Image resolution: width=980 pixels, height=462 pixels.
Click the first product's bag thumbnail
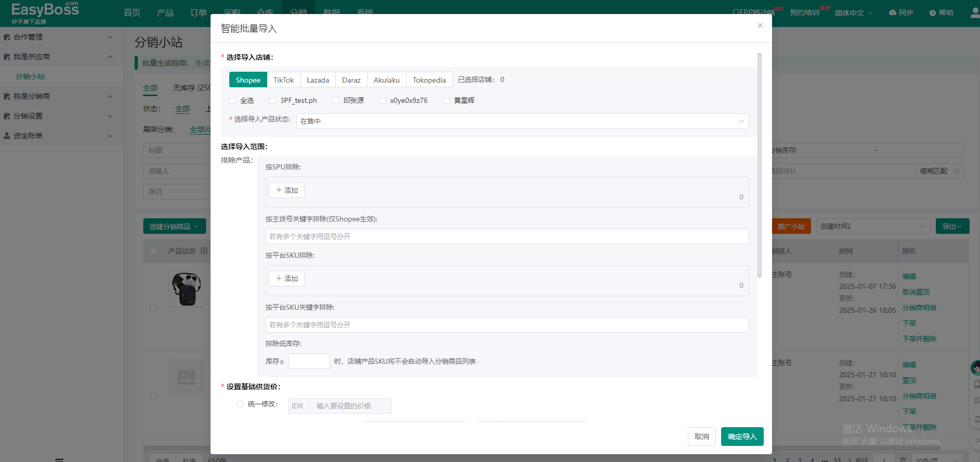point(187,289)
